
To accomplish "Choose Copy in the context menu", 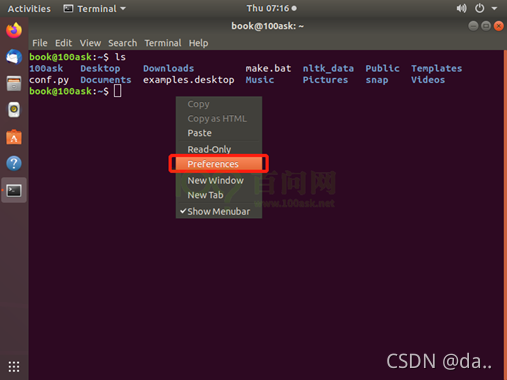I will click(x=219, y=104).
